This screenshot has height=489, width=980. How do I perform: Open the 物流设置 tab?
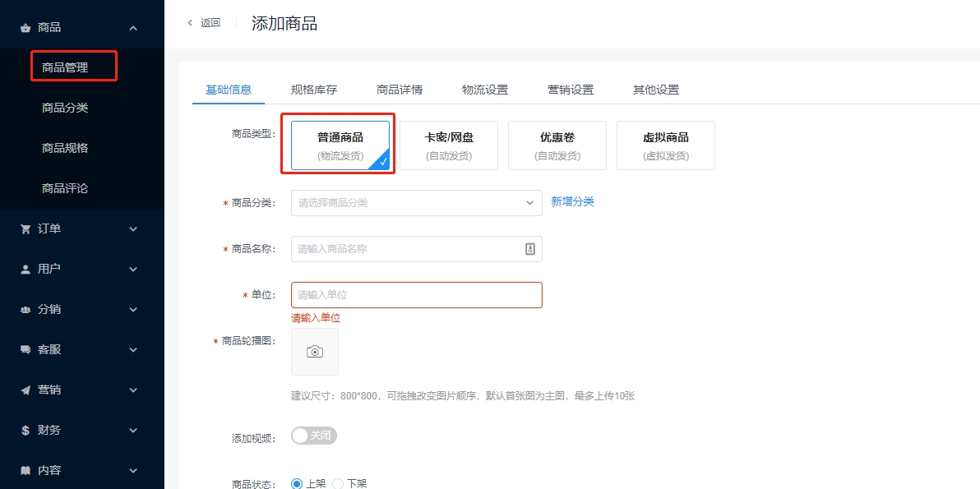coord(484,90)
